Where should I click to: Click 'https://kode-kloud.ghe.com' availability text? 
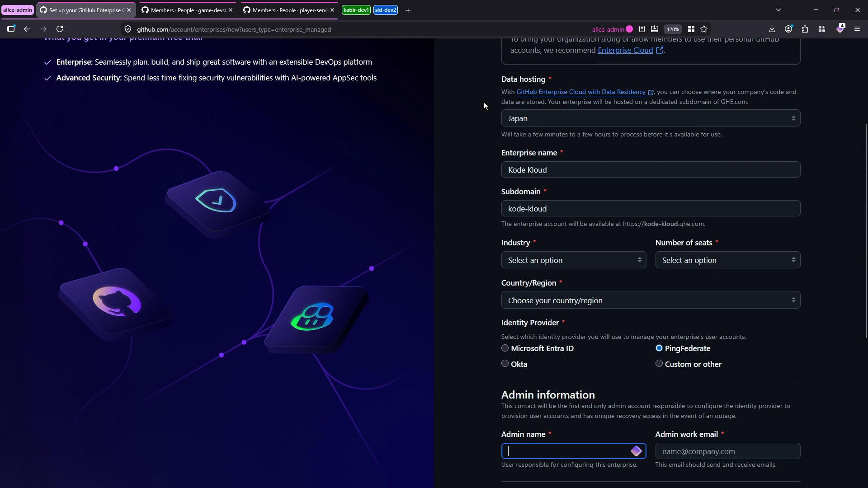[664, 224]
